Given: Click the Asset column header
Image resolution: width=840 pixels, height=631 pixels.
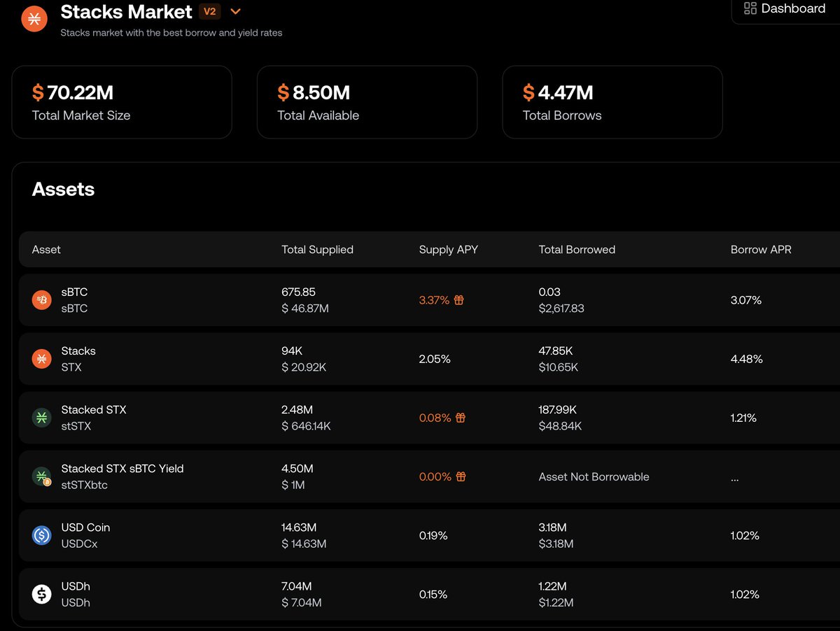Looking at the screenshot, I should [x=46, y=250].
